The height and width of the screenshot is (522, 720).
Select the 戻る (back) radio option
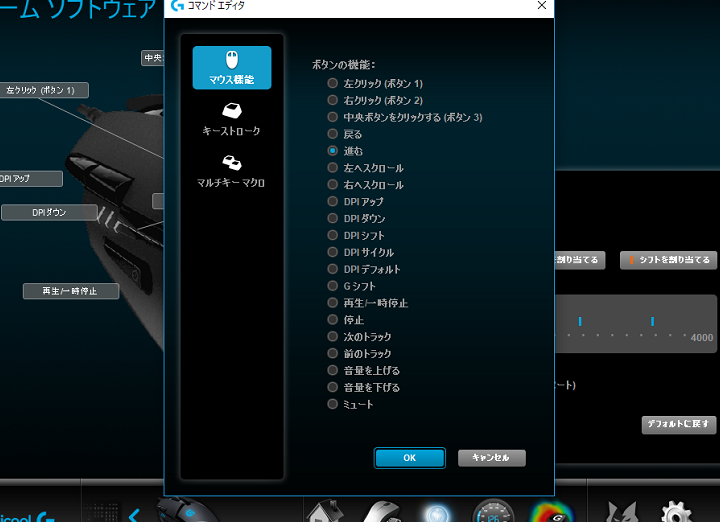coord(333,134)
